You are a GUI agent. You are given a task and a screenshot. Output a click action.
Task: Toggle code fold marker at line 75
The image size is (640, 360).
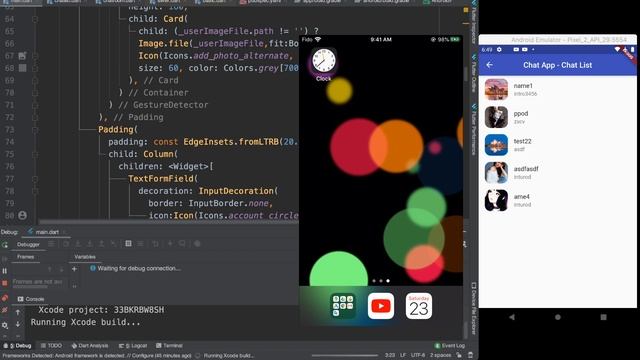35,154
